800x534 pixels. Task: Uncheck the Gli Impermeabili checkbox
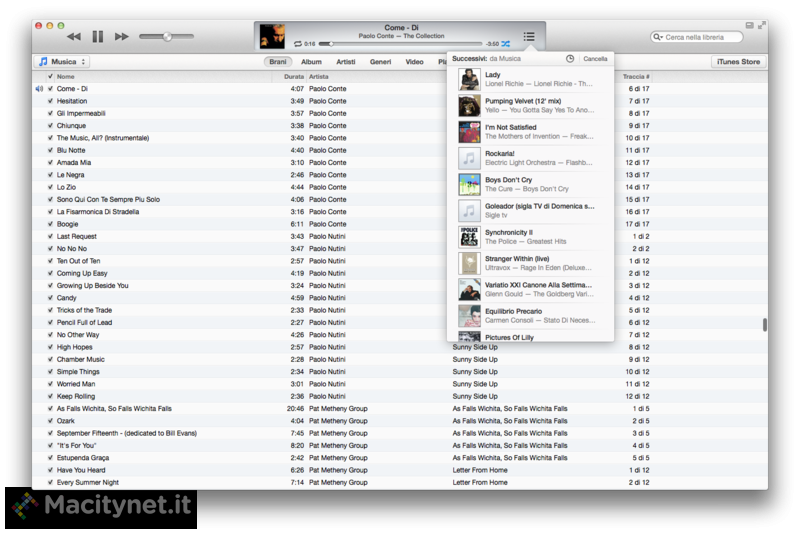(50, 113)
